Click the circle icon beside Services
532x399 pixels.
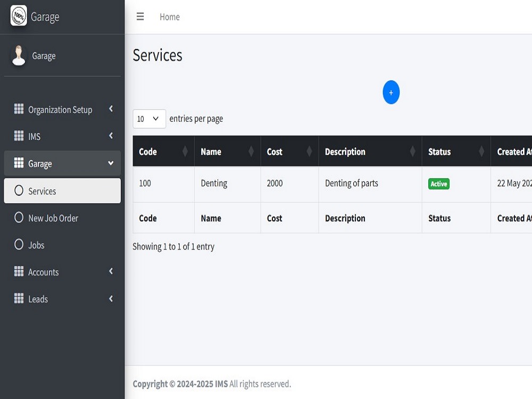pyautogui.click(x=19, y=190)
